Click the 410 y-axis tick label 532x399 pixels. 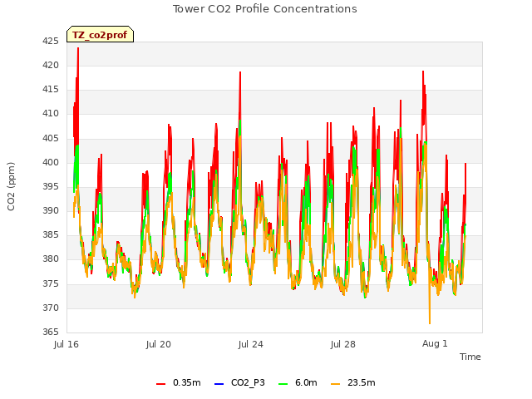point(51,114)
